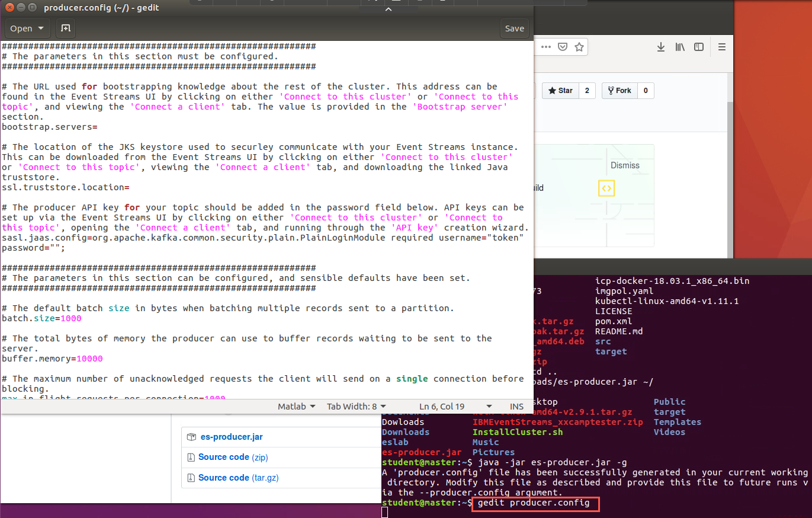Bookmark this page with the star icon
This screenshot has height=518, width=812.
(579, 47)
